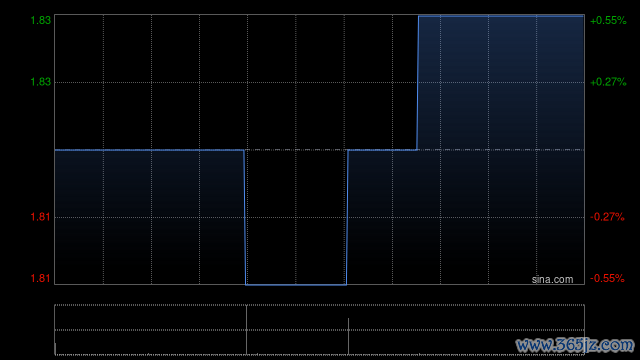
Task: Click the +0.27% percentage label
Action: (x=608, y=82)
